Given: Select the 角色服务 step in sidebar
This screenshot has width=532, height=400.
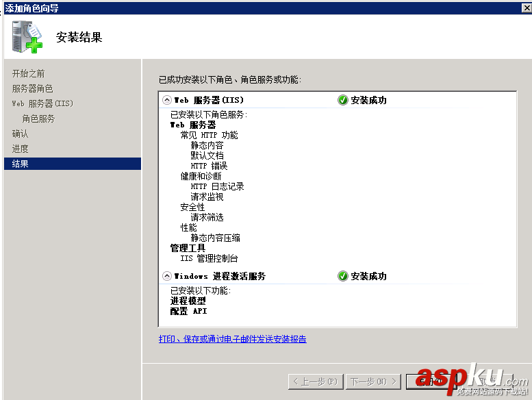Looking at the screenshot, I should coord(38,118).
